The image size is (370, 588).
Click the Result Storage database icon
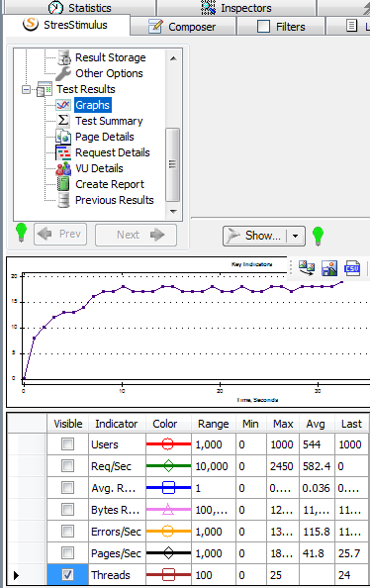point(64,57)
